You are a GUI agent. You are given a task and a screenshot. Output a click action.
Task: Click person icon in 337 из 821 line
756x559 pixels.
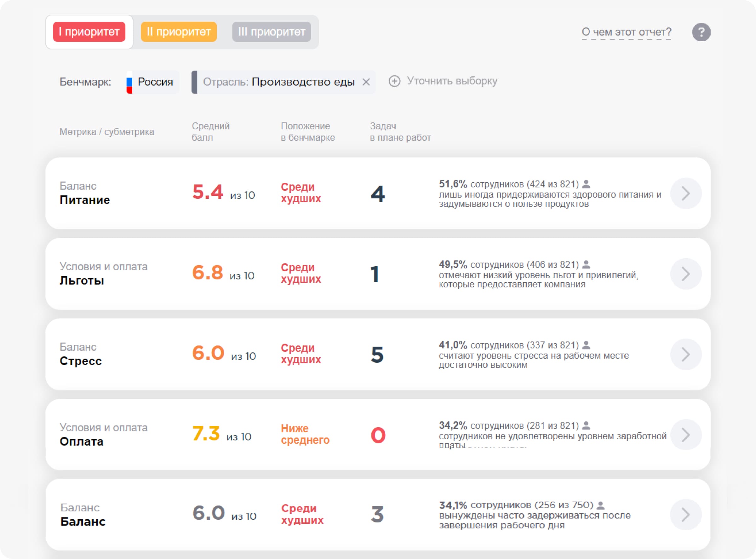click(587, 345)
